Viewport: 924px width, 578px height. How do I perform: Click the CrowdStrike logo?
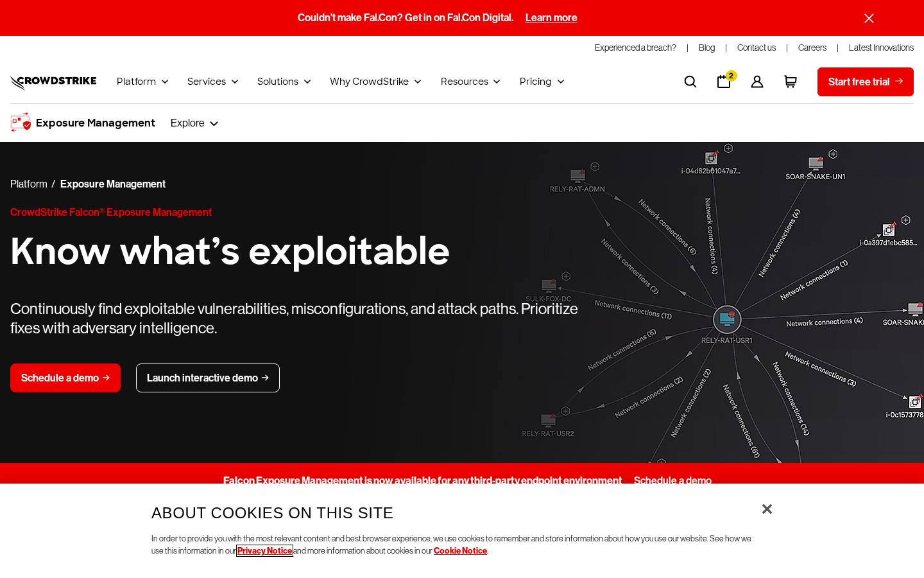53,82
